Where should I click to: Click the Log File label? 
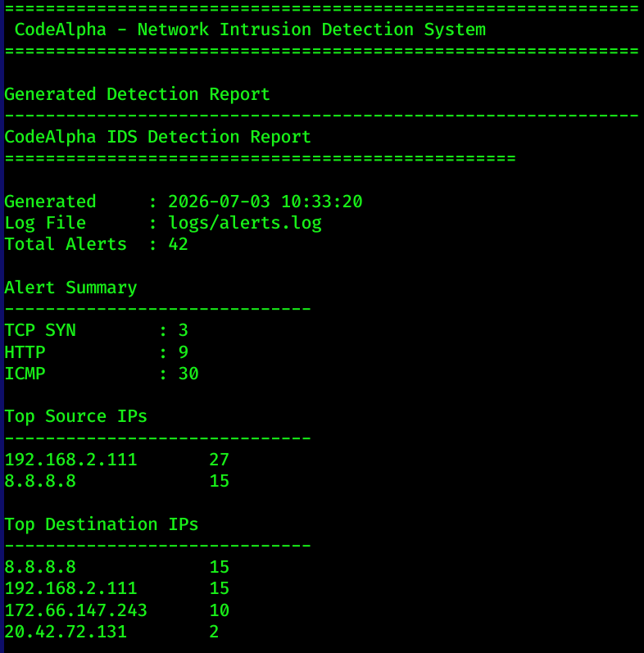(x=45, y=224)
